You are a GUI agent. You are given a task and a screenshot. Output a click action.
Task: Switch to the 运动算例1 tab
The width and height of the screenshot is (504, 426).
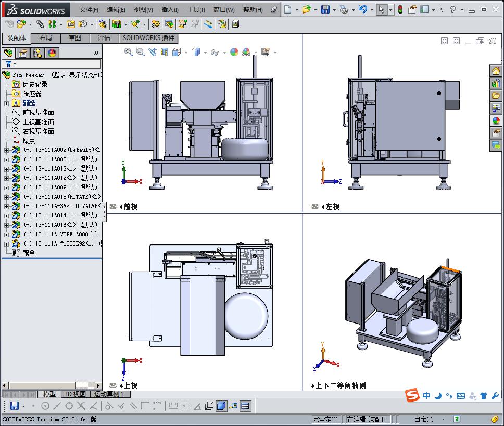pyautogui.click(x=109, y=394)
